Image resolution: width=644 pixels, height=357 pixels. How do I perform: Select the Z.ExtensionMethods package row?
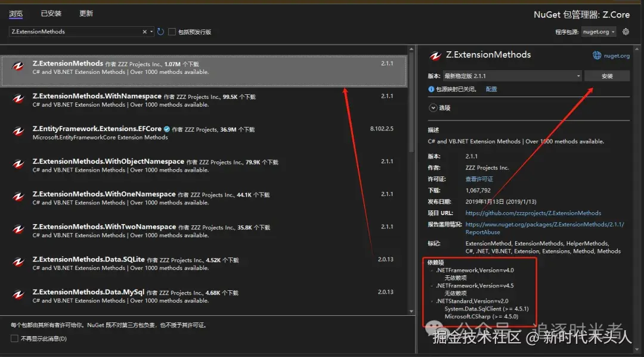click(205, 71)
